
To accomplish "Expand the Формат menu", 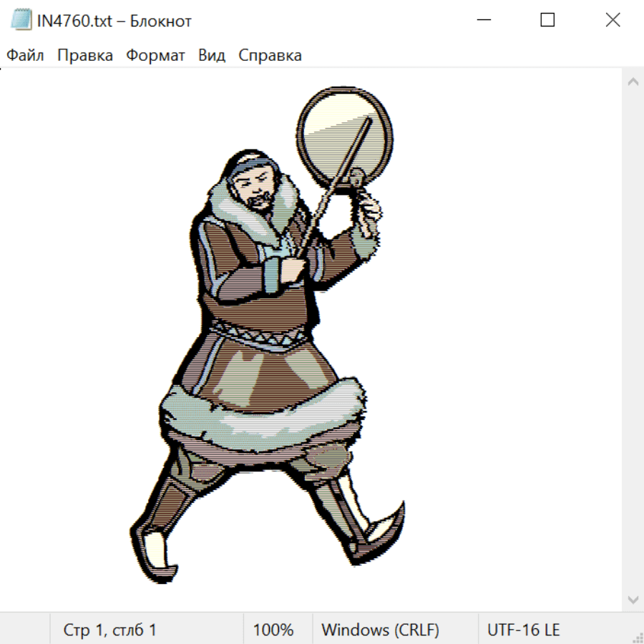I will tap(155, 56).
